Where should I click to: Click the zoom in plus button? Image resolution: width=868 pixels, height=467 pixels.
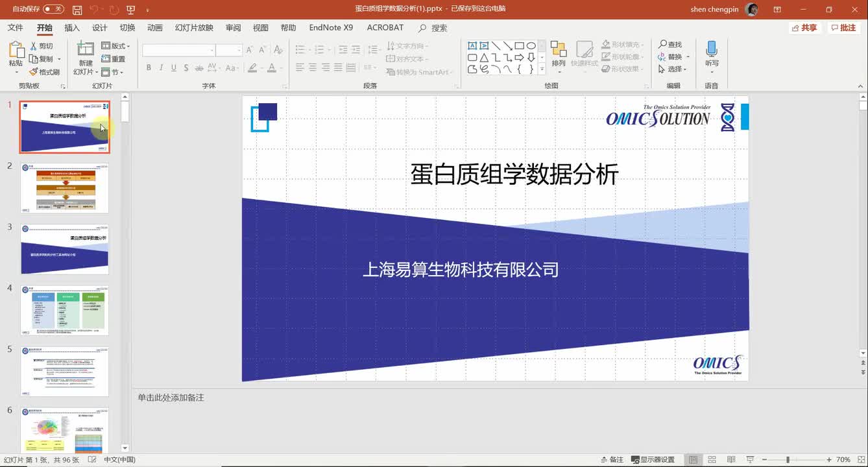tap(828, 460)
